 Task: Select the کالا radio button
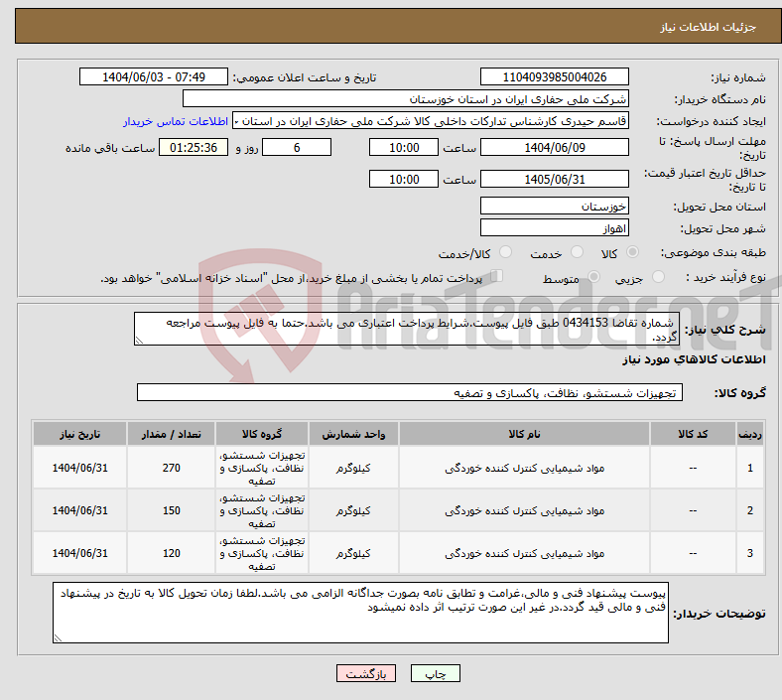(633, 254)
